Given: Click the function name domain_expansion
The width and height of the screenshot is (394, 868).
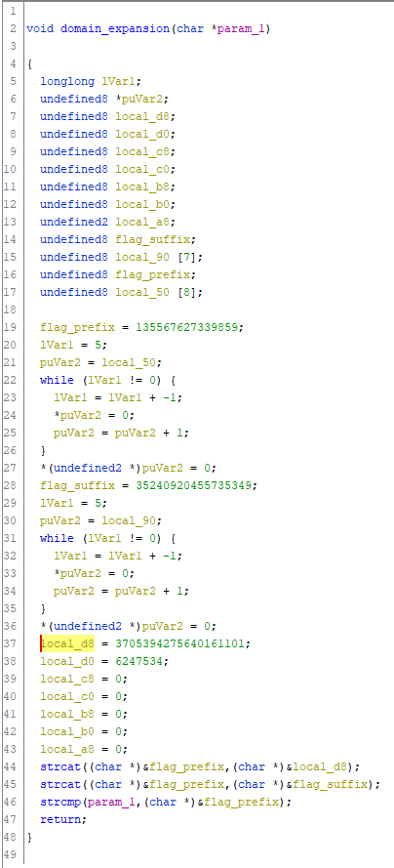Looking at the screenshot, I should pyautogui.click(x=114, y=28).
